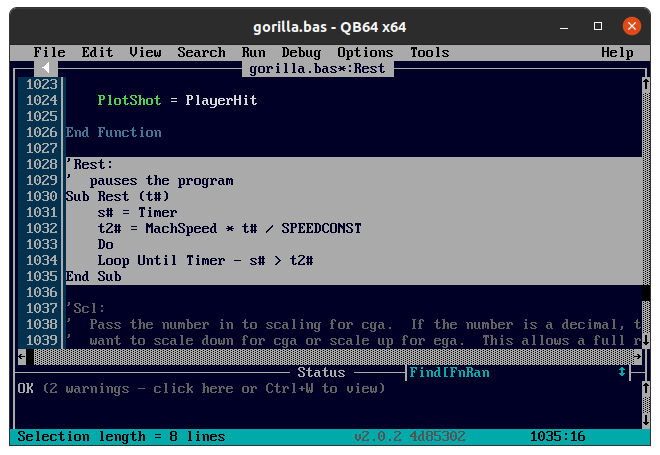Viewport: 660px width, 455px height.
Task: Click the back arrow beside the title tab
Action: (46, 68)
